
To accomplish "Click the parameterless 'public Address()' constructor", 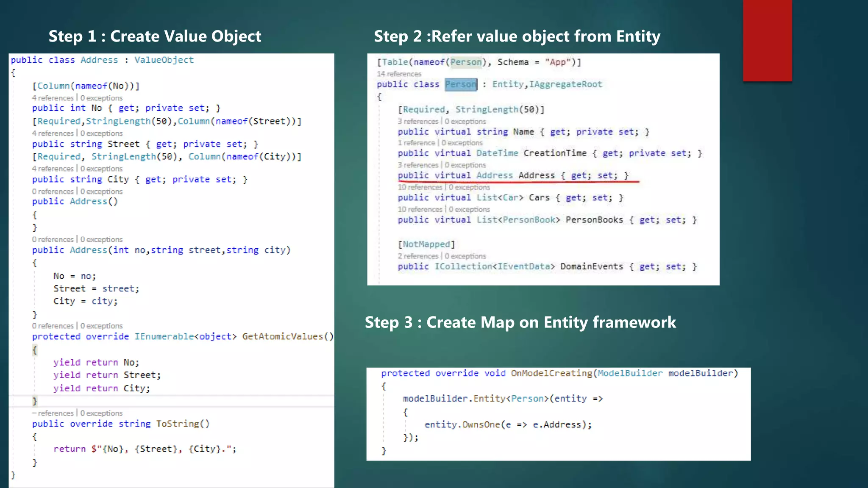I will [75, 202].
